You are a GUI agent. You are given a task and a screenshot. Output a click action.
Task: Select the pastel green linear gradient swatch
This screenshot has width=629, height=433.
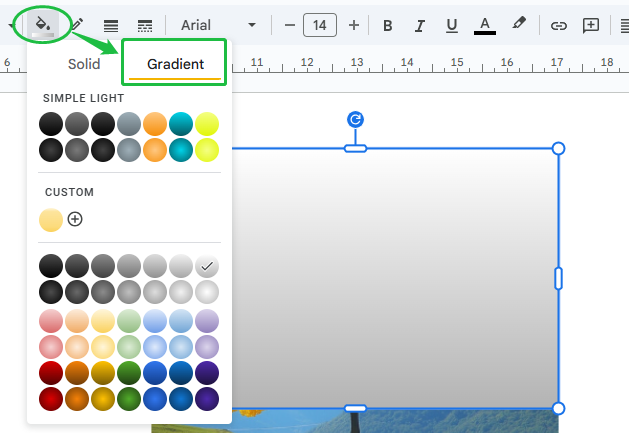pos(129,321)
